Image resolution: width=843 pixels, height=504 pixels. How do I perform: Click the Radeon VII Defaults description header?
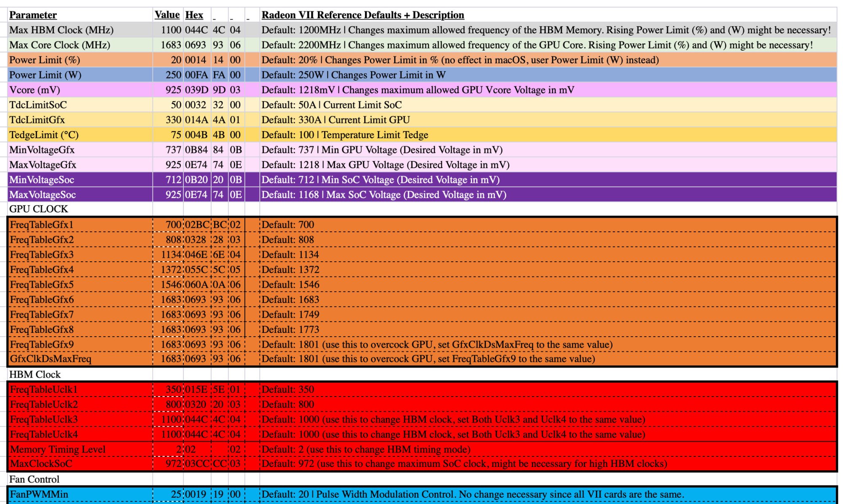pos(362,15)
